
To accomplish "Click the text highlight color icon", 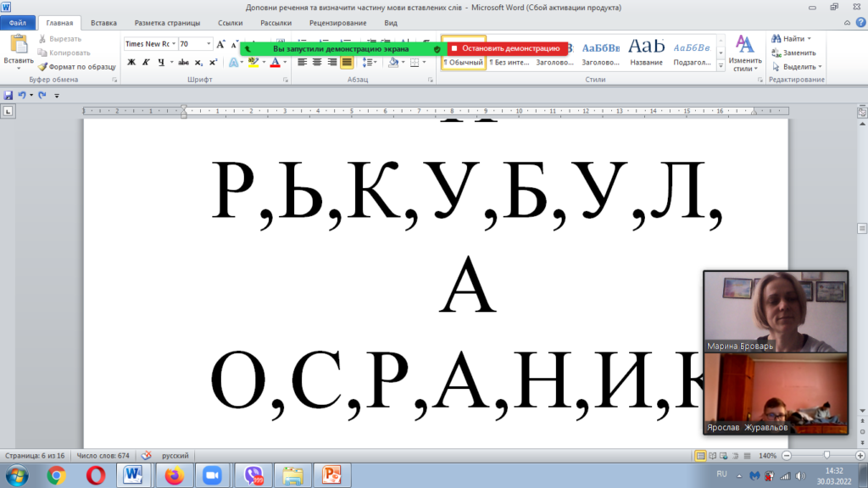I will (x=253, y=62).
